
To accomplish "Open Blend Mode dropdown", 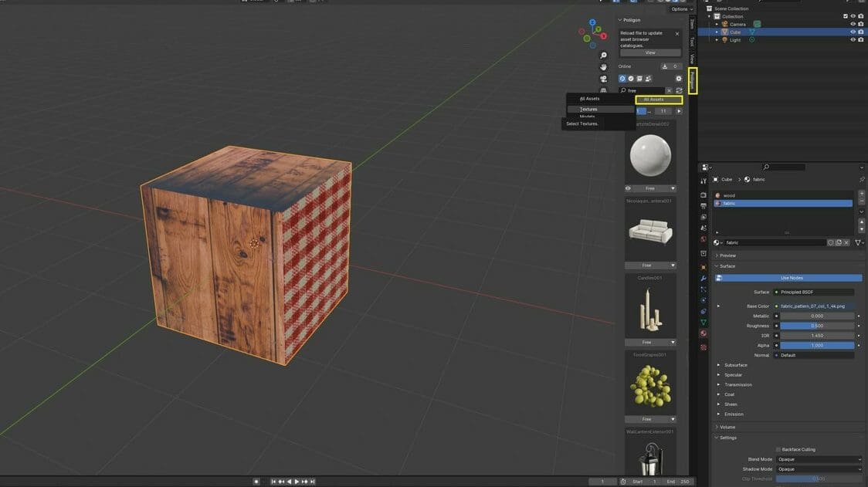I will (819, 459).
